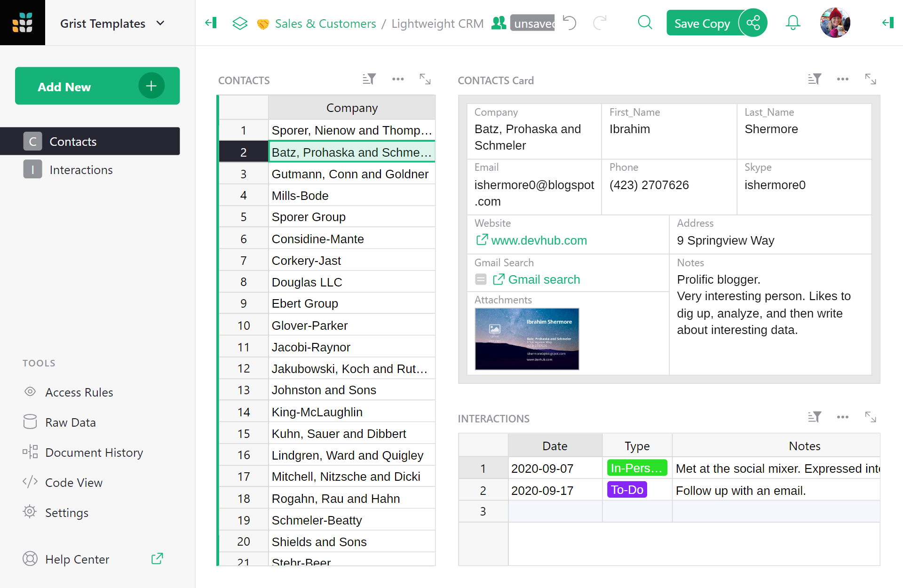Click the Lightweight CRM document name
903x588 pixels.
pyautogui.click(x=437, y=24)
